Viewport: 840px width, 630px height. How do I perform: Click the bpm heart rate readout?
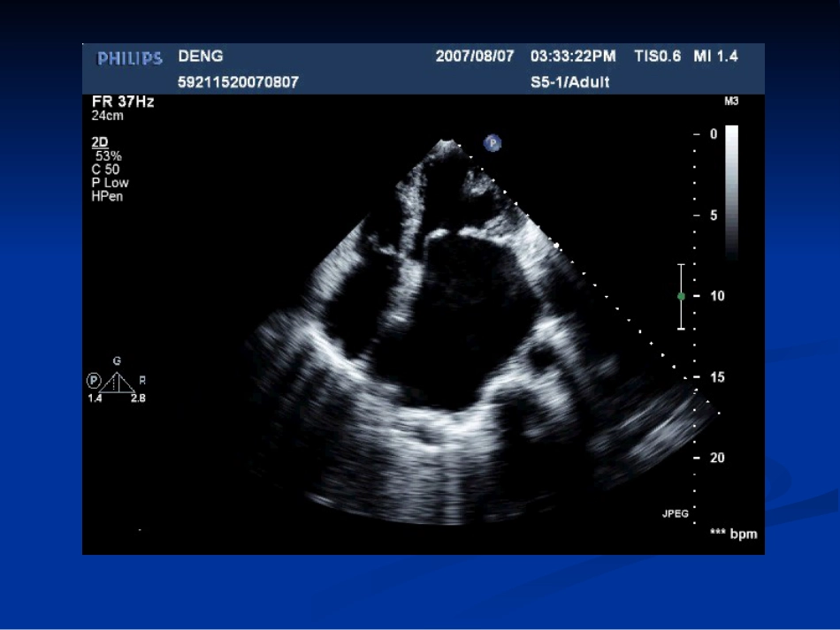coord(733,534)
